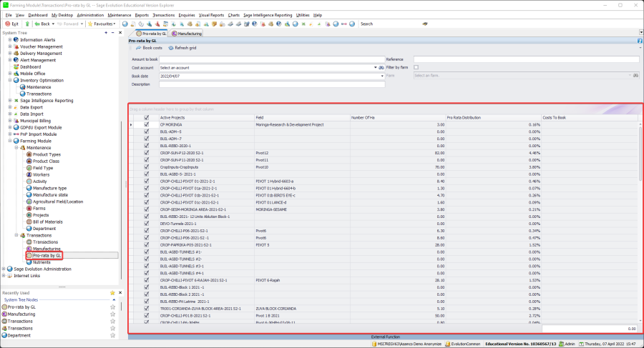Click the search icon next to Search box
Viewport: 644px width, 348px height.
(x=426, y=24)
